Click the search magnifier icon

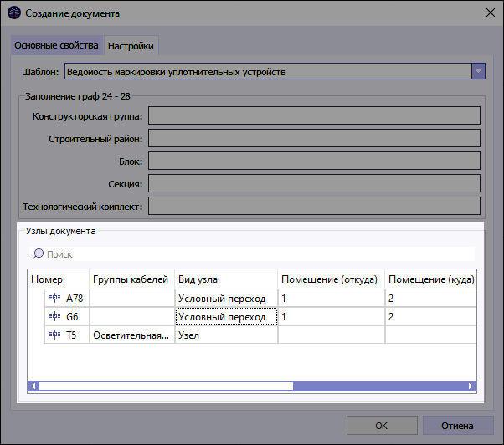39,254
